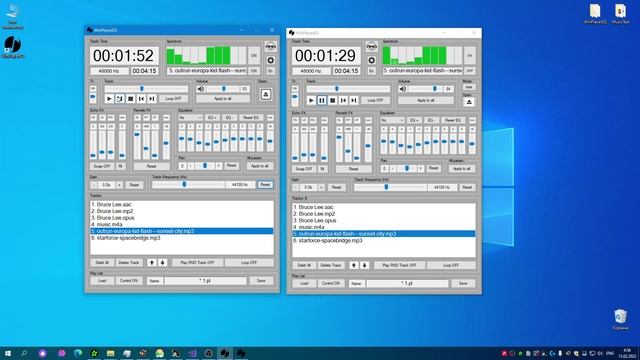
Task: Click Reset EQ in the left player
Action: coord(251,118)
